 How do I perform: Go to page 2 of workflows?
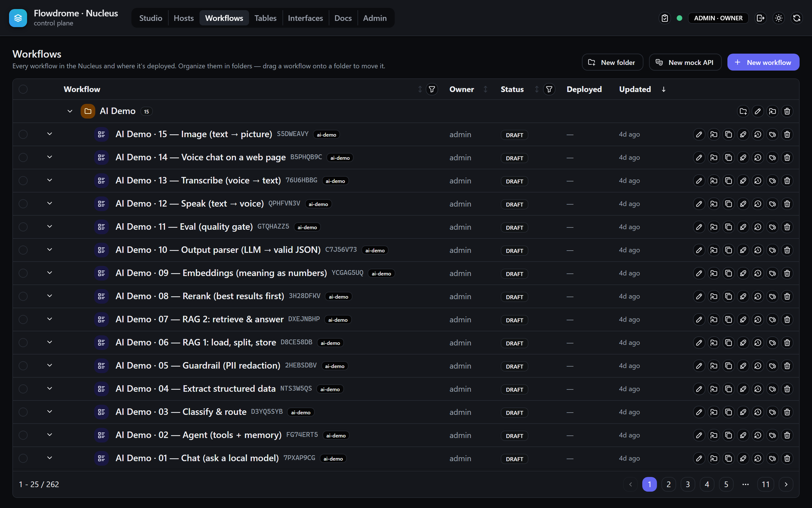(668, 485)
